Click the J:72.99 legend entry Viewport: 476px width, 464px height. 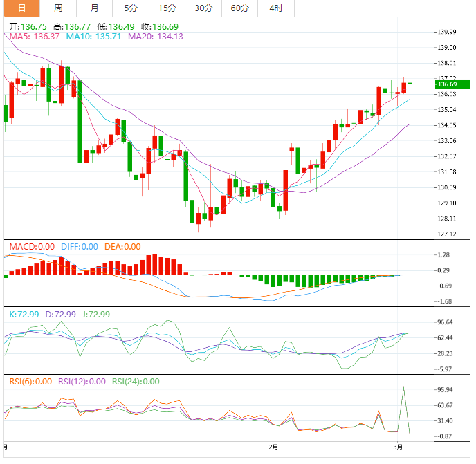click(x=93, y=315)
